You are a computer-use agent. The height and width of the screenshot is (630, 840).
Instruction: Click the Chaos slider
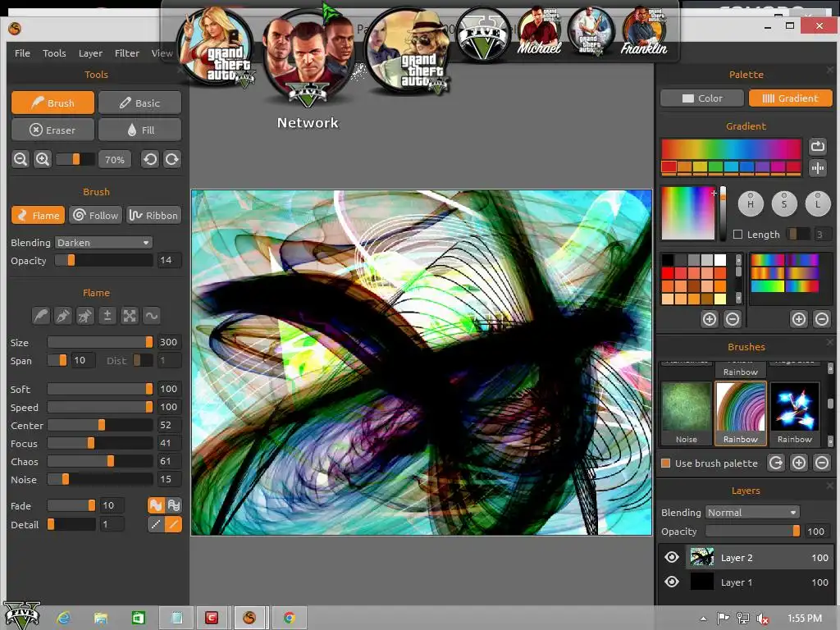[100, 461]
